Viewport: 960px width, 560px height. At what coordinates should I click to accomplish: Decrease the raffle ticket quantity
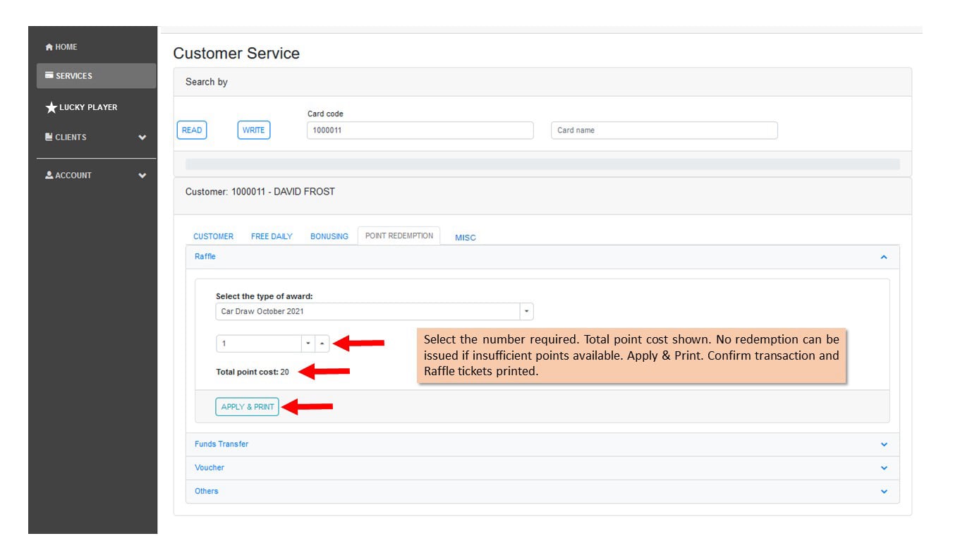(308, 343)
